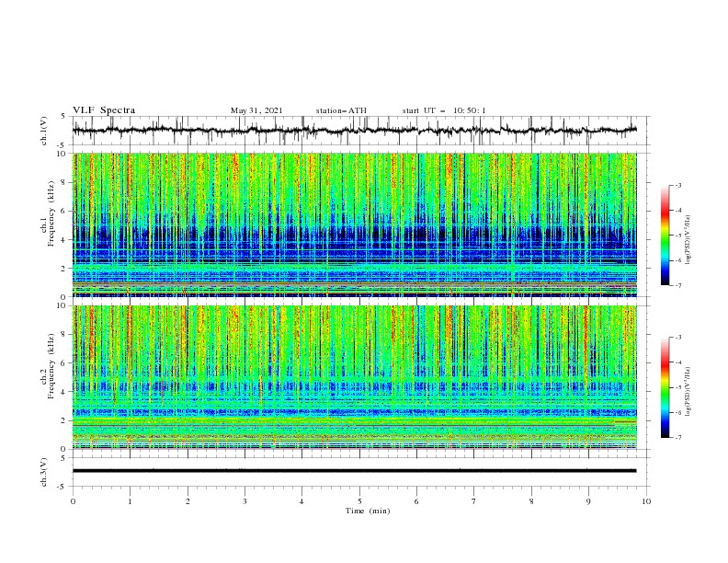
Task: Click the time axis tick label '1'
Action: pos(130,501)
